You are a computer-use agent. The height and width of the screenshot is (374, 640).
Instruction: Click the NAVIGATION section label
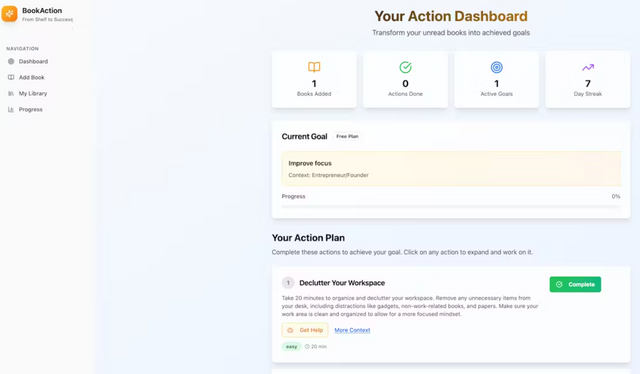[22, 49]
